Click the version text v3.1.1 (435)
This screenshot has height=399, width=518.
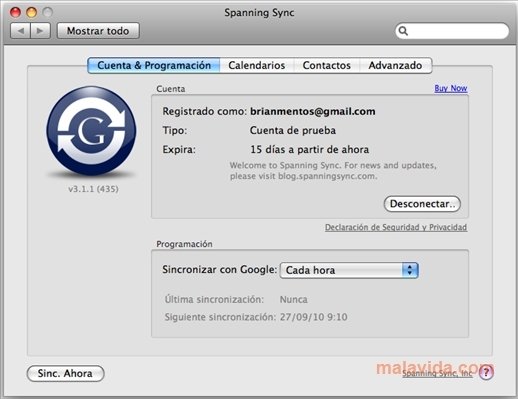click(x=93, y=189)
